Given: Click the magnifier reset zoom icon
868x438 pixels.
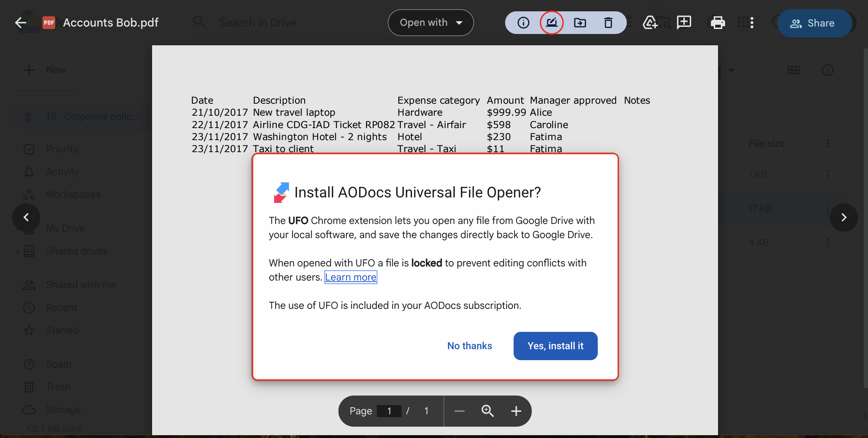Looking at the screenshot, I should click(487, 411).
